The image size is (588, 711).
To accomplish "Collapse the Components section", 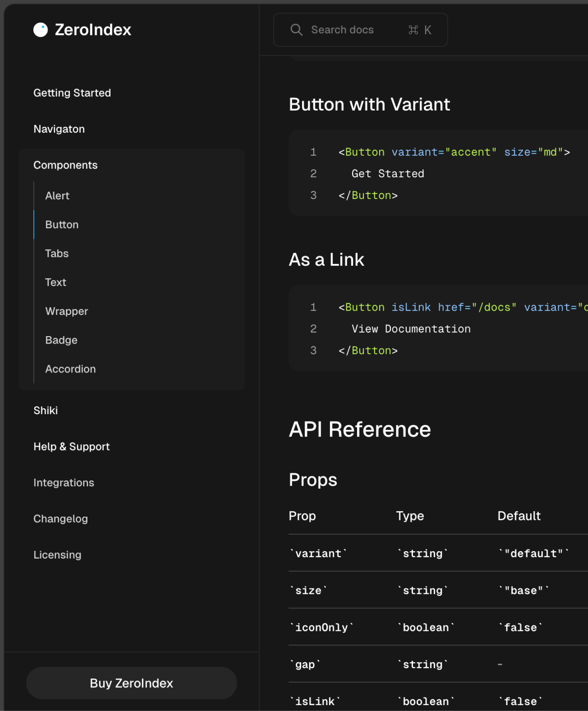I will click(x=65, y=165).
